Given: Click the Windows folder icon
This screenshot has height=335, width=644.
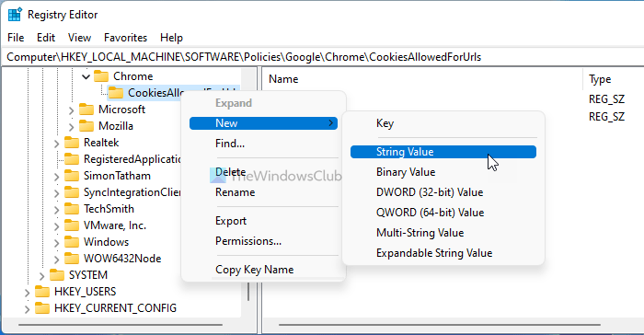Looking at the screenshot, I should (72, 242).
